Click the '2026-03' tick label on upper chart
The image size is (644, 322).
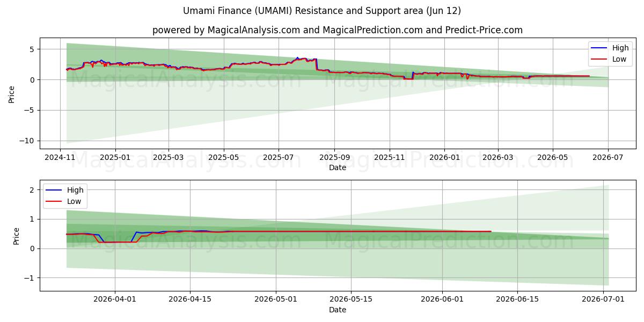click(x=497, y=158)
